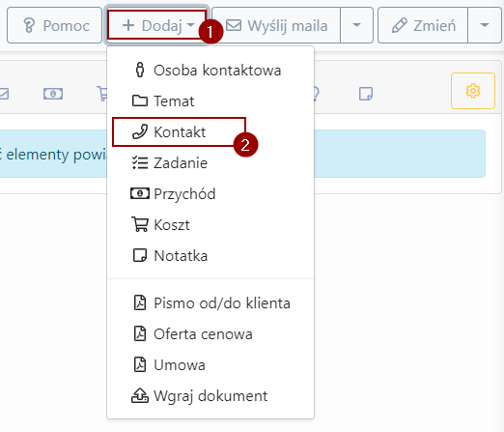The image size is (504, 432).
Task: Click the Pomoc help button
Action: [x=54, y=25]
